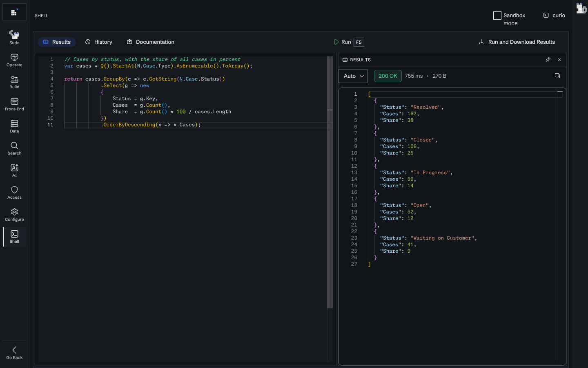Click the app logo in top-left corner
The height and width of the screenshot is (368, 588).
(14, 12)
